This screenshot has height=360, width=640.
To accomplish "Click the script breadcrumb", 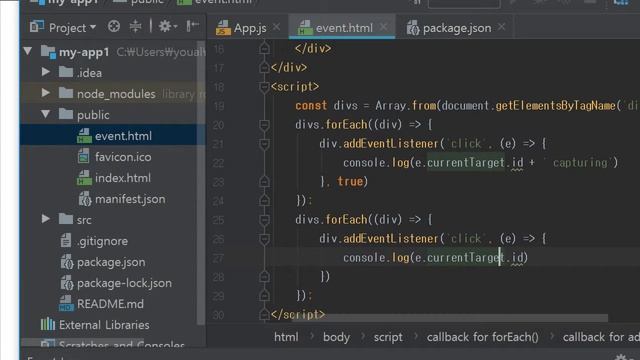I will (388, 337).
